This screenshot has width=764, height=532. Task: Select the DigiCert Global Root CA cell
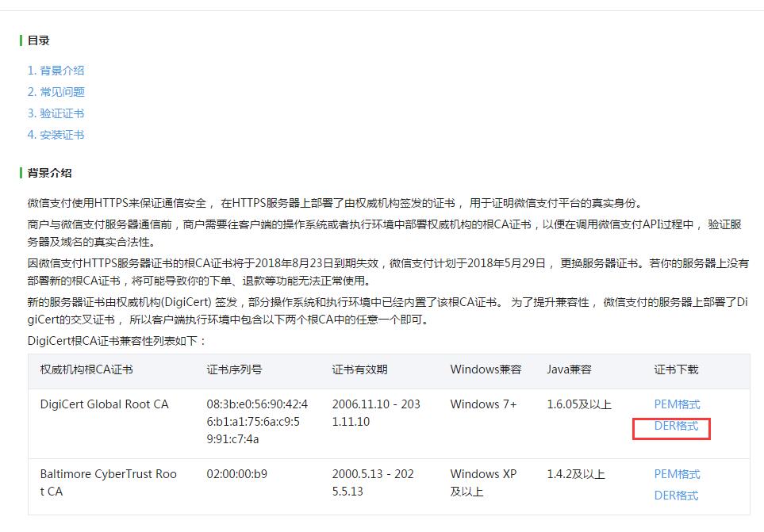[x=104, y=404]
